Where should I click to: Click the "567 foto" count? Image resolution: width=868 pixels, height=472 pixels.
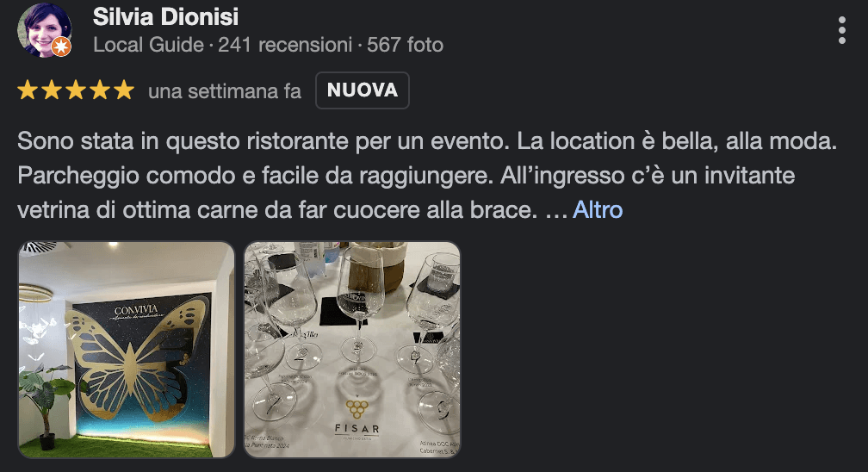point(406,45)
